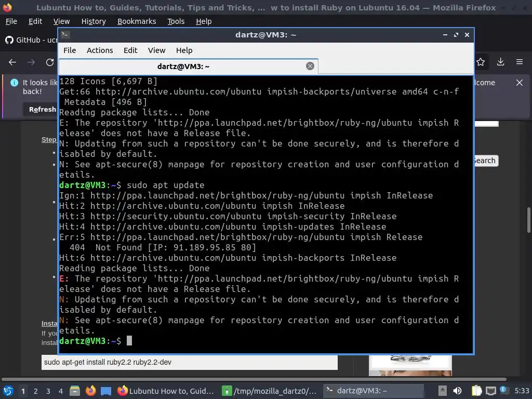Open Firefox downloads panel
Image resolution: width=532 pixels, height=399 pixels.
tap(500, 62)
